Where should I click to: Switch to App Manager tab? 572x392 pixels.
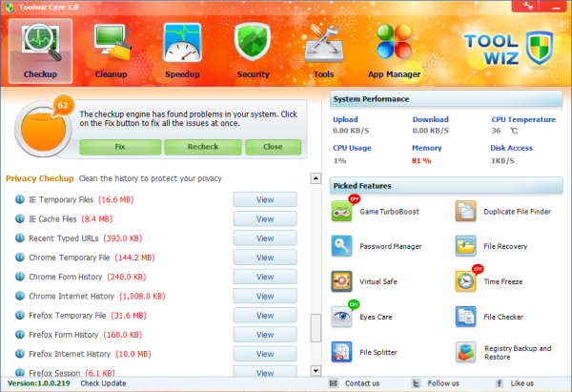pos(395,52)
